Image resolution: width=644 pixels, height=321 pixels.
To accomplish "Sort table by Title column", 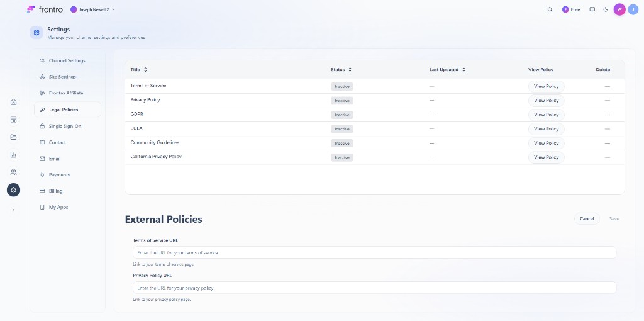I will (139, 70).
